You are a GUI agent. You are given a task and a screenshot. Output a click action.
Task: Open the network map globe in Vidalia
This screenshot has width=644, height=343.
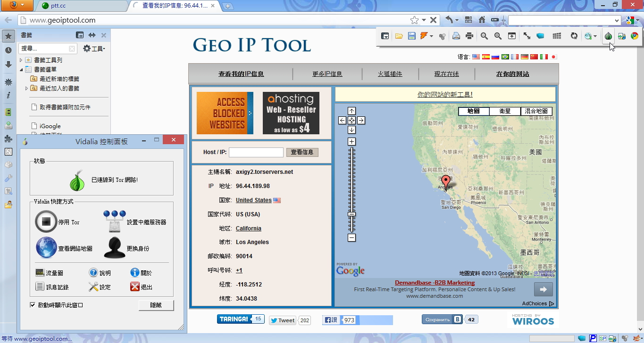coord(46,248)
